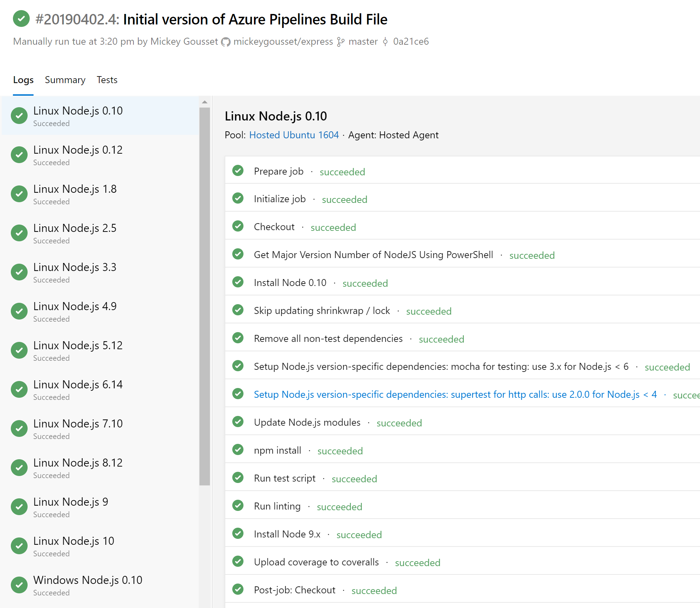The image size is (700, 608).
Task: Click the success icon for Prepare job step
Action: point(238,171)
